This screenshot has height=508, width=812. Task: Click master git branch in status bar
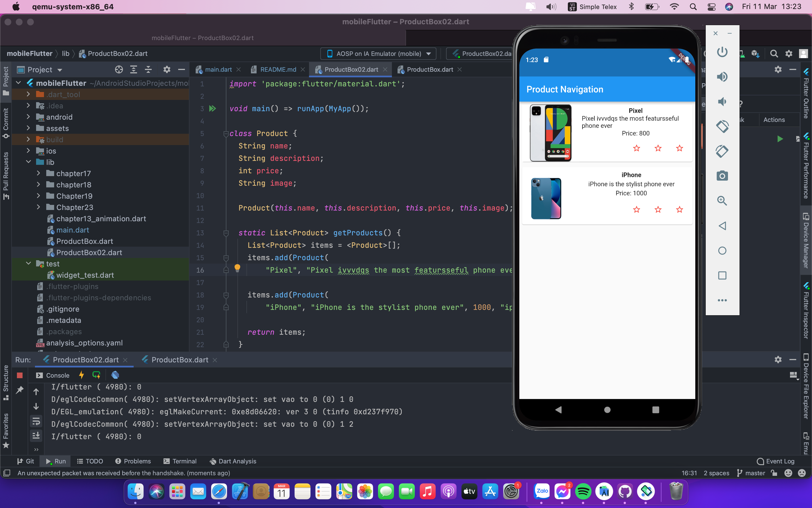pyautogui.click(x=751, y=473)
